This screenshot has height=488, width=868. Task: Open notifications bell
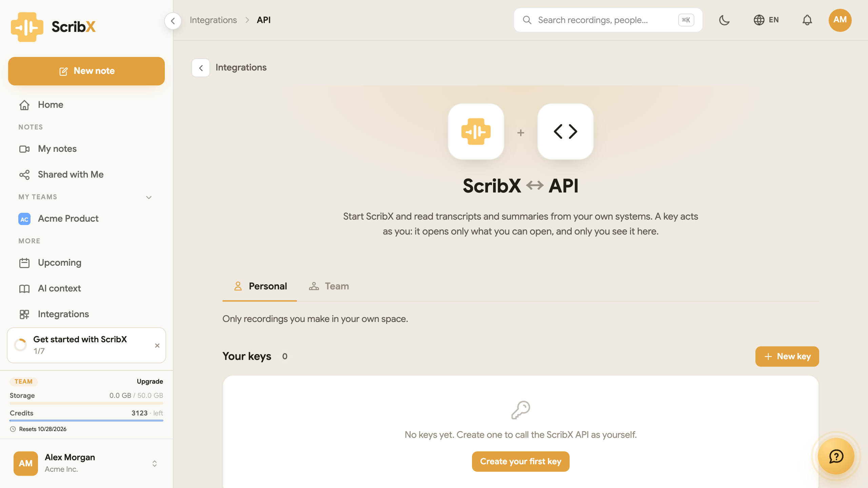point(807,20)
